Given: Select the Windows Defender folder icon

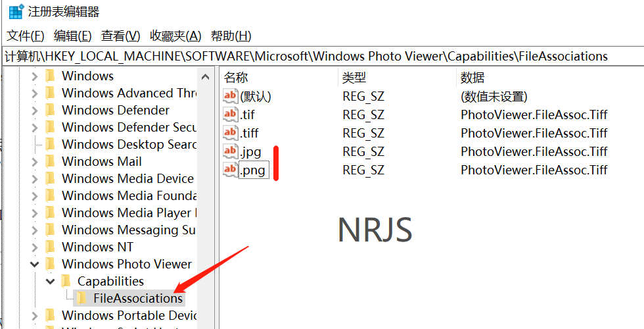Looking at the screenshot, I should coord(50,111).
